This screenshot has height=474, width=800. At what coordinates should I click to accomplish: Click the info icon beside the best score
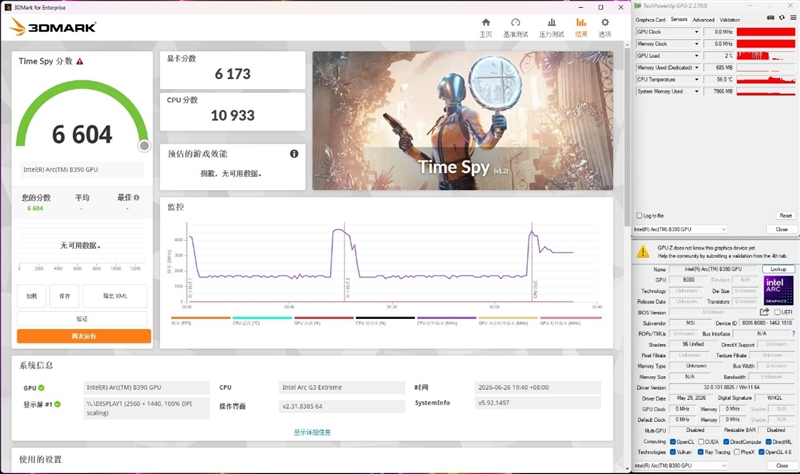pyautogui.click(x=136, y=197)
